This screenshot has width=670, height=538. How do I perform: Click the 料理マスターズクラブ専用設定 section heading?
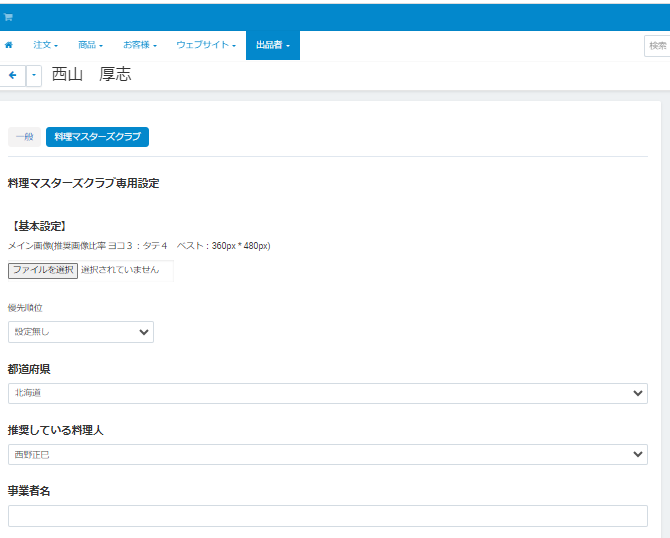pos(83,184)
